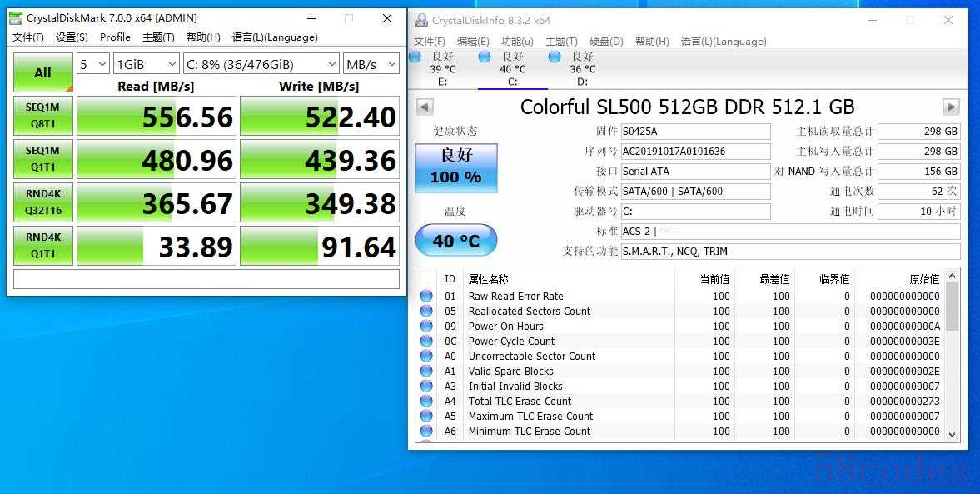Go to next disk with right arrow
Image resolution: width=980 pixels, height=494 pixels.
pyautogui.click(x=951, y=107)
